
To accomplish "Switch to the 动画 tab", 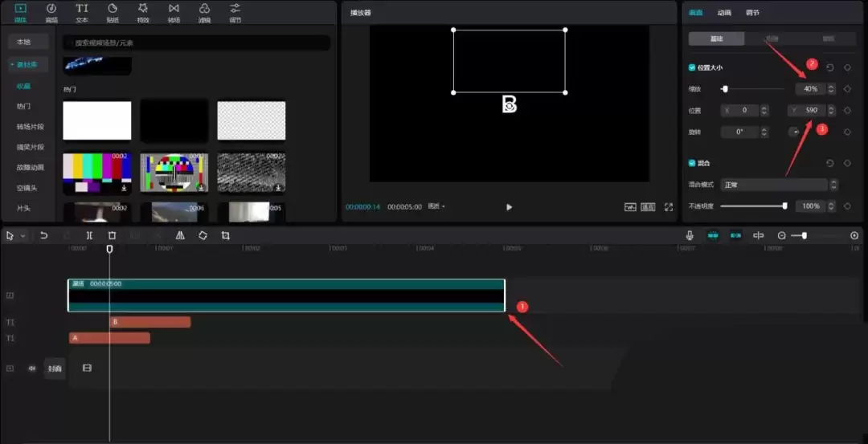I will tap(724, 13).
